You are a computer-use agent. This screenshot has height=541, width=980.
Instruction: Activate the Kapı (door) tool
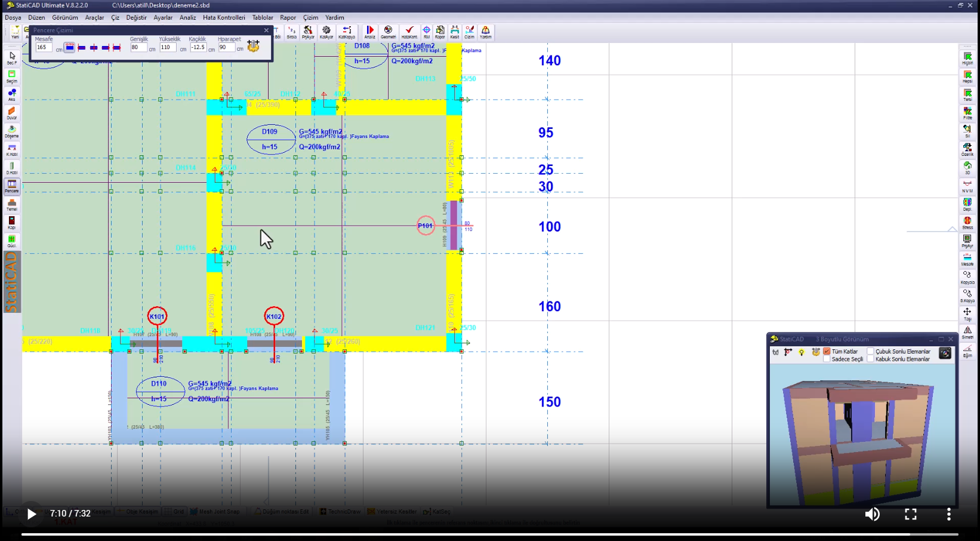tap(11, 222)
